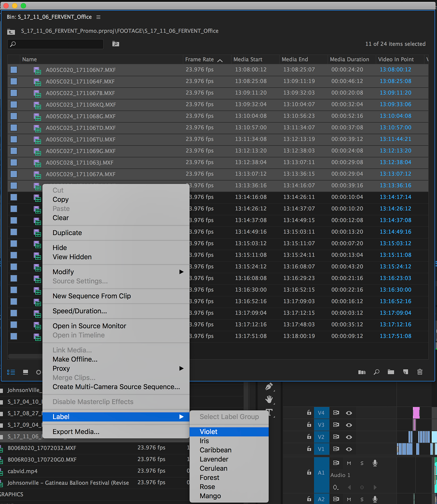Hide track V3 output with eye icon
This screenshot has height=504, width=437.
tap(349, 425)
